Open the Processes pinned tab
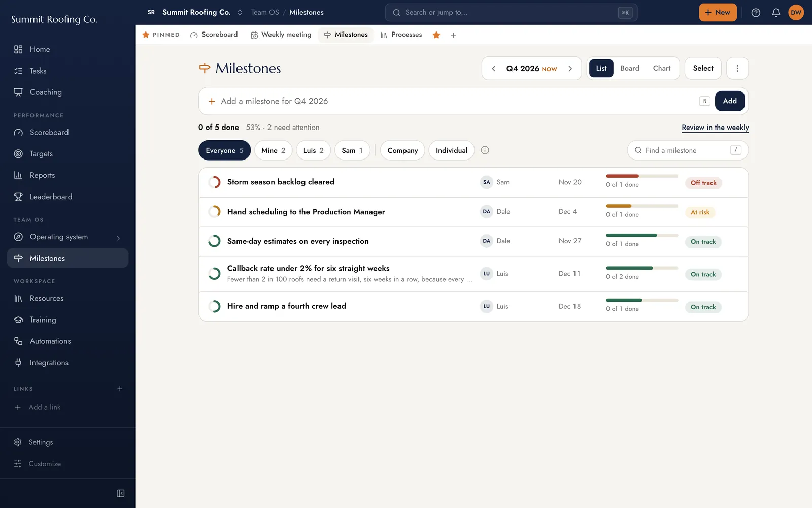Image resolution: width=812 pixels, height=508 pixels. point(401,35)
